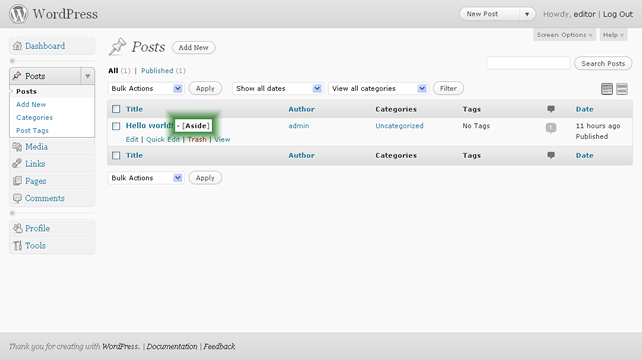The image size is (642, 360).
Task: Open the Links menu
Action: [x=35, y=164]
